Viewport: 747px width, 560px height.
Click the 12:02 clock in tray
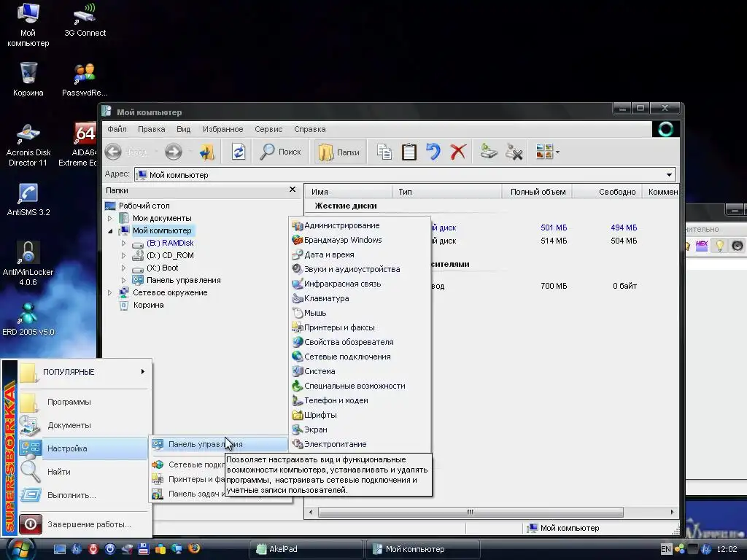pos(727,549)
